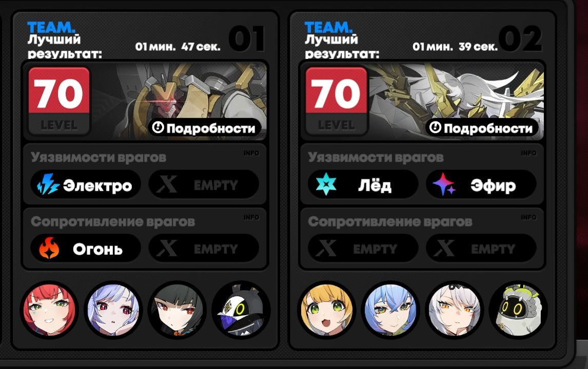Select the lavender-haired character avatar in Team 01
The height and width of the screenshot is (369, 588).
(113, 310)
